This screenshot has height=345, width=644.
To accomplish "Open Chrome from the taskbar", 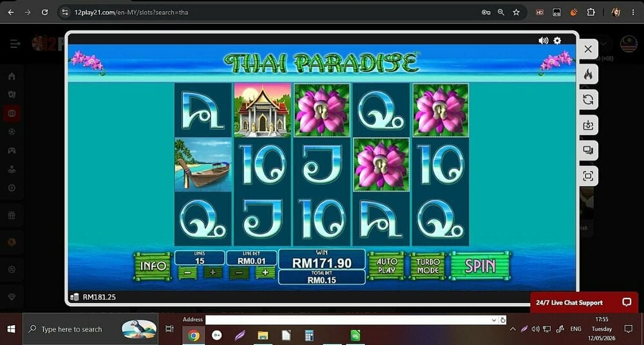I will pyautogui.click(x=193, y=335).
